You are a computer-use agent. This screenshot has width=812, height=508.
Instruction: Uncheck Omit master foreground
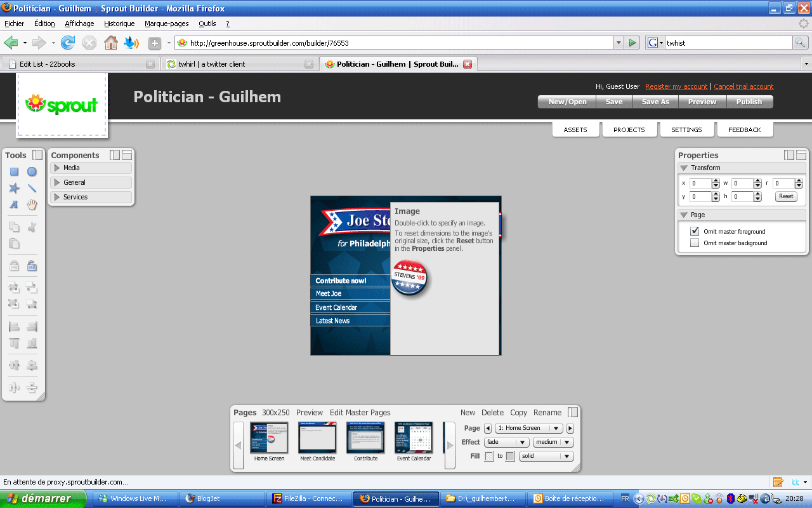(695, 231)
